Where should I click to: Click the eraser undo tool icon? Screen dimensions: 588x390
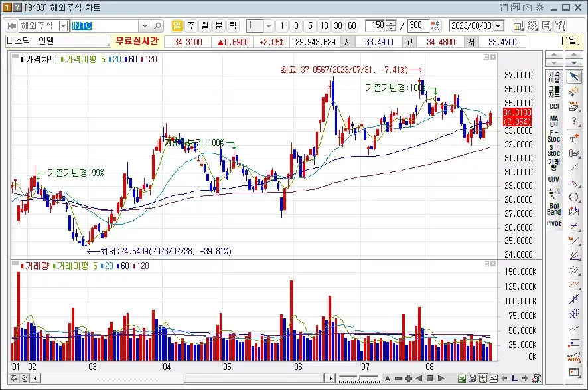[x=574, y=91]
